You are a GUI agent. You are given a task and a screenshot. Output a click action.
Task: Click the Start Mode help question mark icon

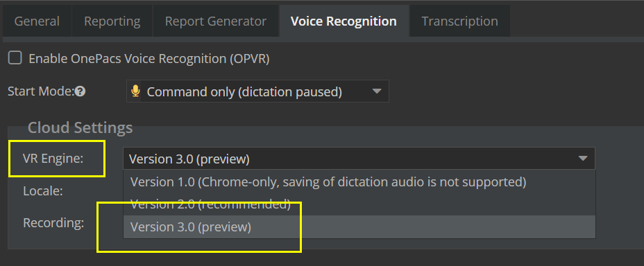[x=80, y=92]
